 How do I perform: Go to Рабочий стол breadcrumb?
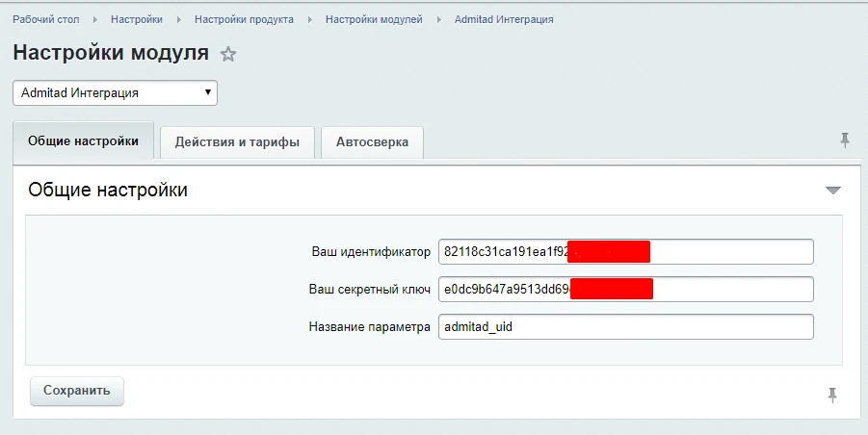point(46,19)
